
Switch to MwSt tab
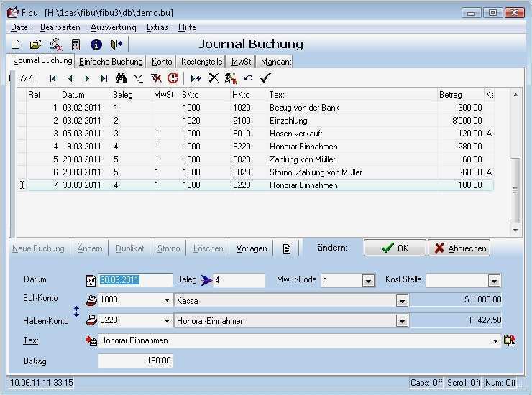pos(241,62)
